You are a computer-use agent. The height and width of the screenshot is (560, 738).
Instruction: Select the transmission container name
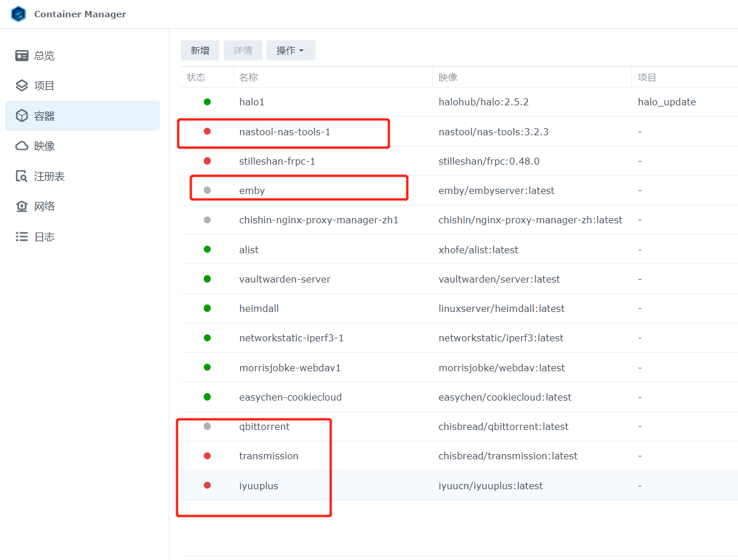pos(269,456)
